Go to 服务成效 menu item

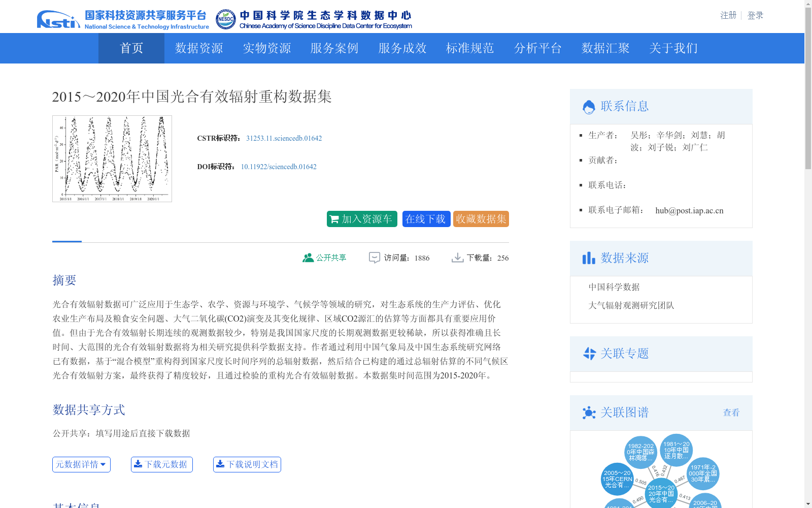coord(402,48)
